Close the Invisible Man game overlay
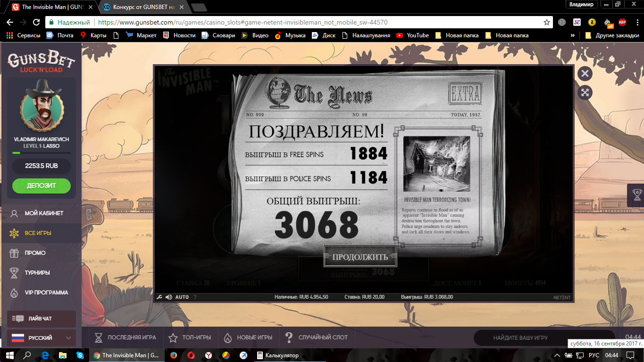The height and width of the screenshot is (362, 644). click(585, 73)
